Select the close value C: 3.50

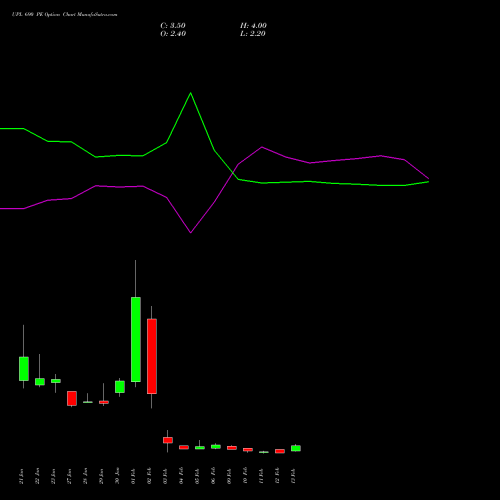coord(173,26)
